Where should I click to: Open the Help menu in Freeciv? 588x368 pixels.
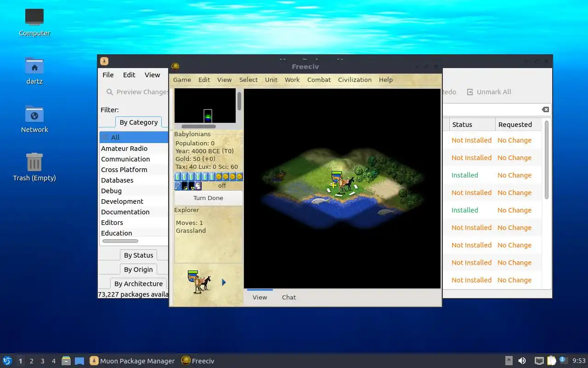click(386, 80)
